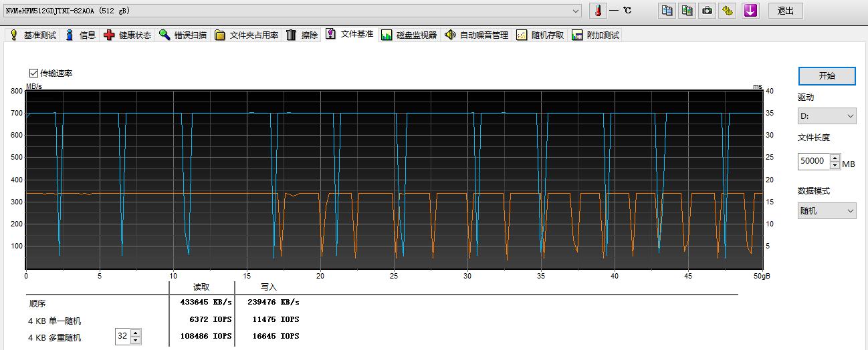
Task: Save screenshot with camera icon
Action: [708, 10]
